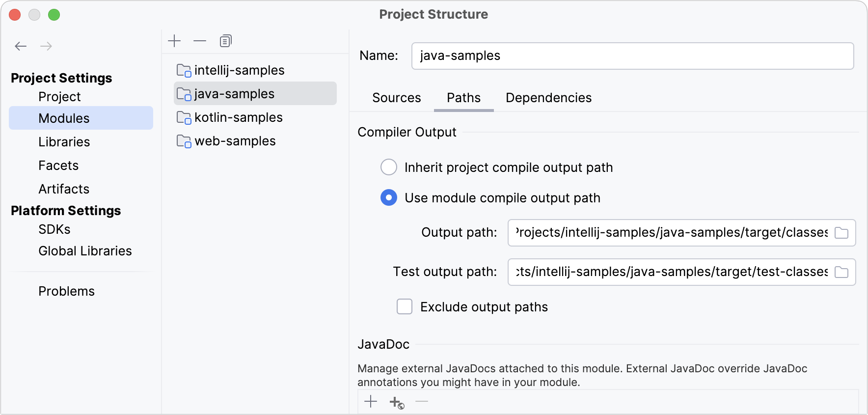Open the Dependencies tab
The height and width of the screenshot is (415, 868).
(x=548, y=98)
